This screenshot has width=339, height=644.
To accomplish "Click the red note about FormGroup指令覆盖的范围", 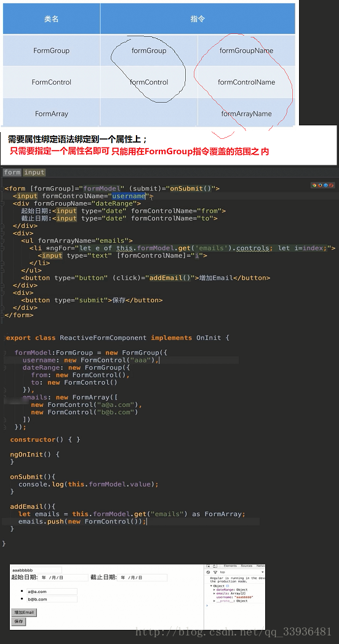I will pos(140,152).
